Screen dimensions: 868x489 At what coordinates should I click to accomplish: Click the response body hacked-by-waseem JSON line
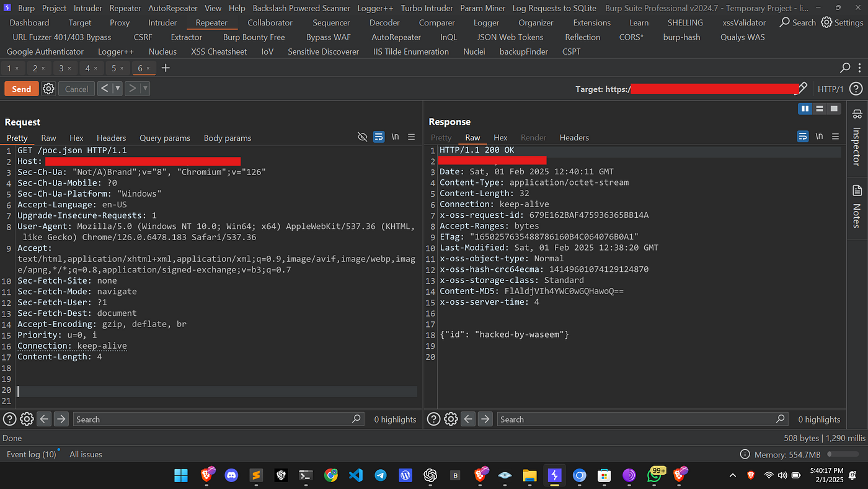(504, 334)
